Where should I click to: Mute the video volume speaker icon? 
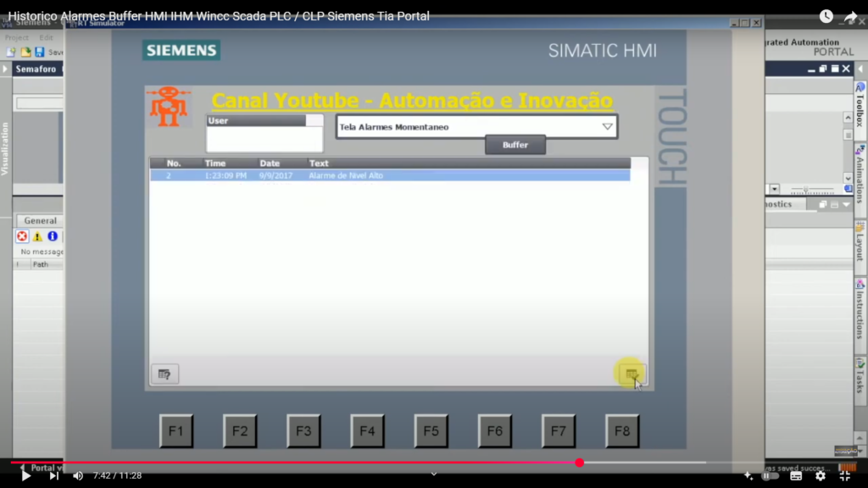tap(78, 476)
